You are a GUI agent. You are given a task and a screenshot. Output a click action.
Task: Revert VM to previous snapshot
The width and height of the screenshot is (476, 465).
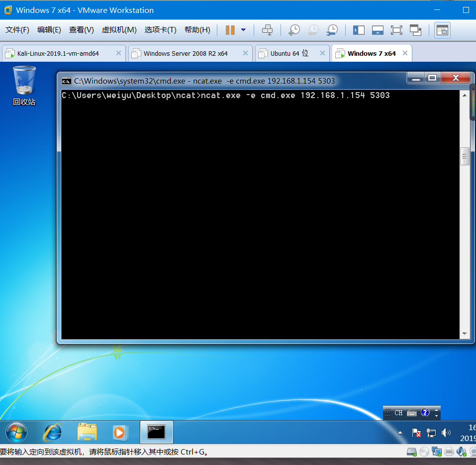(313, 30)
